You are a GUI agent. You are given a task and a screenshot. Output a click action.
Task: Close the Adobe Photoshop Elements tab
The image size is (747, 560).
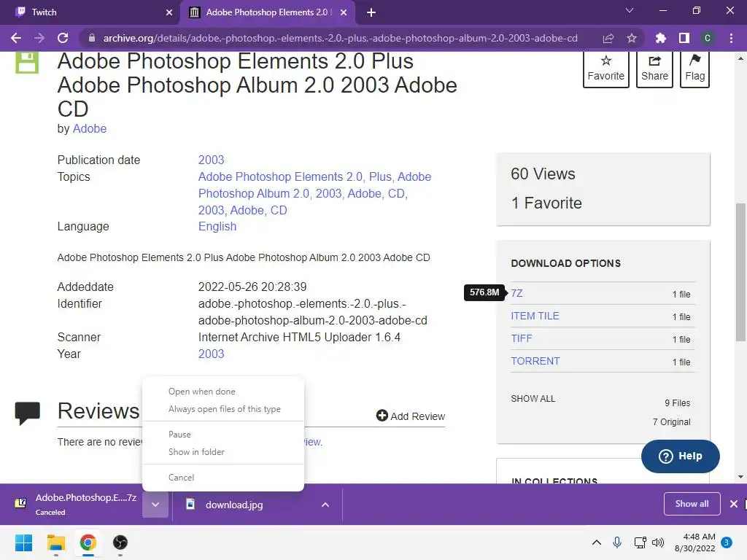coord(344,12)
